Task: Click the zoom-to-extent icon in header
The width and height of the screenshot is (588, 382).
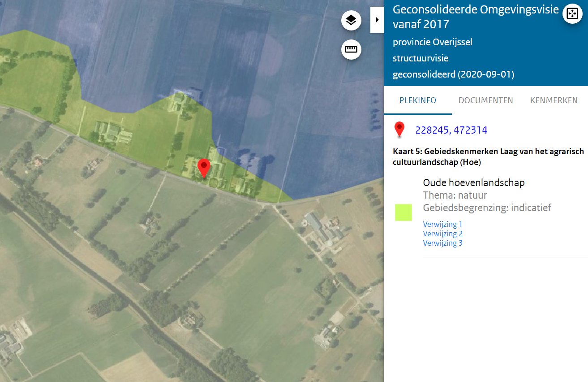Action: click(x=572, y=13)
